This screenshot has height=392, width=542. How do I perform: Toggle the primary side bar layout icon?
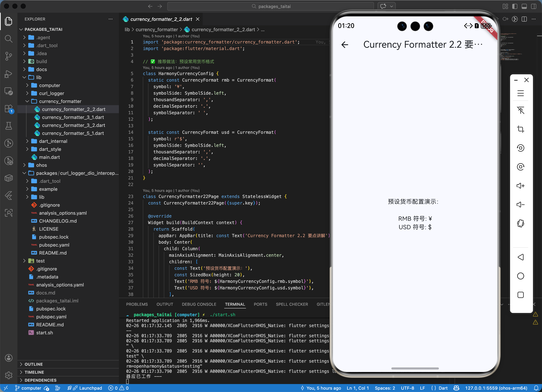(x=515, y=7)
